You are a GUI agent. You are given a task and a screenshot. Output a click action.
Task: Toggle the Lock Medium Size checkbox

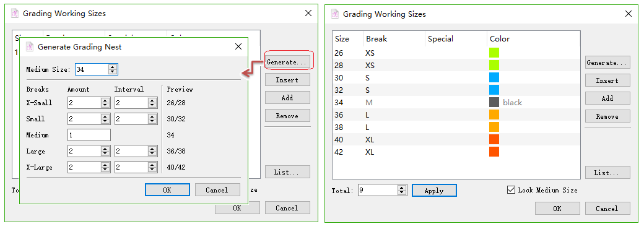511,190
